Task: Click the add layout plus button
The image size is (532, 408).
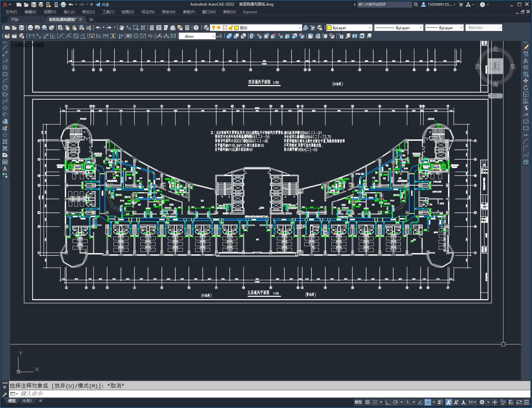Action: click(40, 401)
